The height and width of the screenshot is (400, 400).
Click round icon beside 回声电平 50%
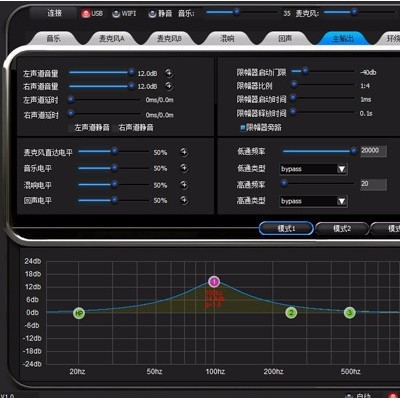(x=184, y=200)
